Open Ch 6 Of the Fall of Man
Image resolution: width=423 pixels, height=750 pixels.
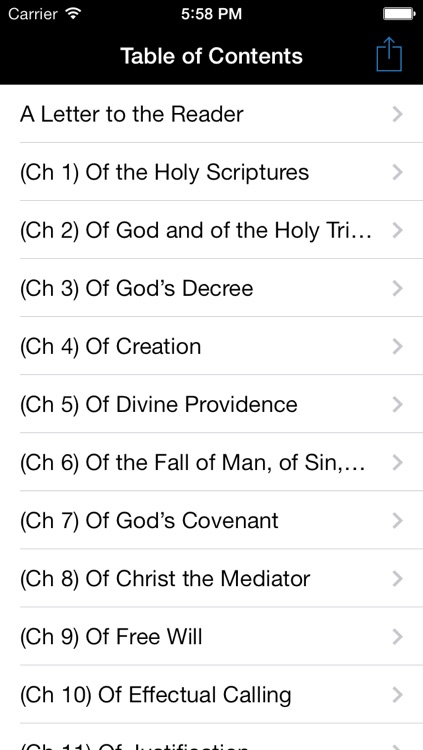(212, 463)
